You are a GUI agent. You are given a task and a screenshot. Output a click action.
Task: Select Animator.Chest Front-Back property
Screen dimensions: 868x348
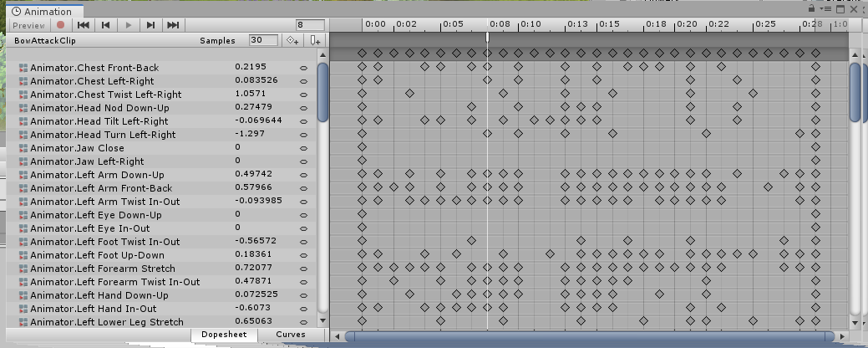tap(94, 68)
